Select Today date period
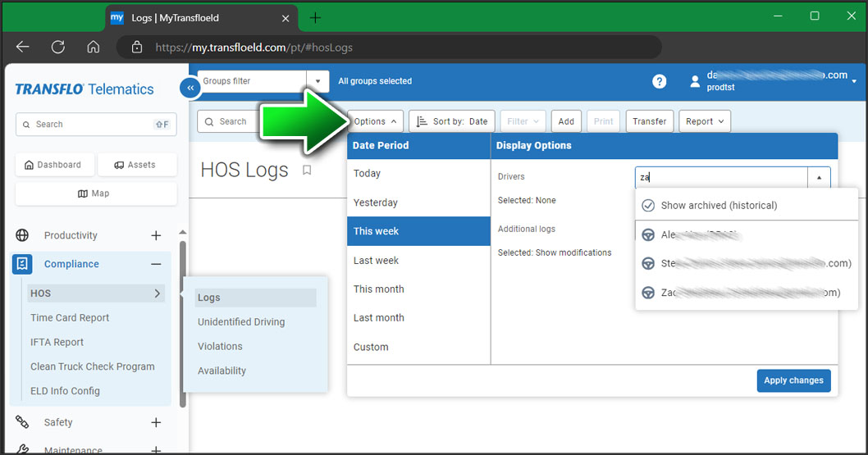868x455 pixels. [418, 173]
